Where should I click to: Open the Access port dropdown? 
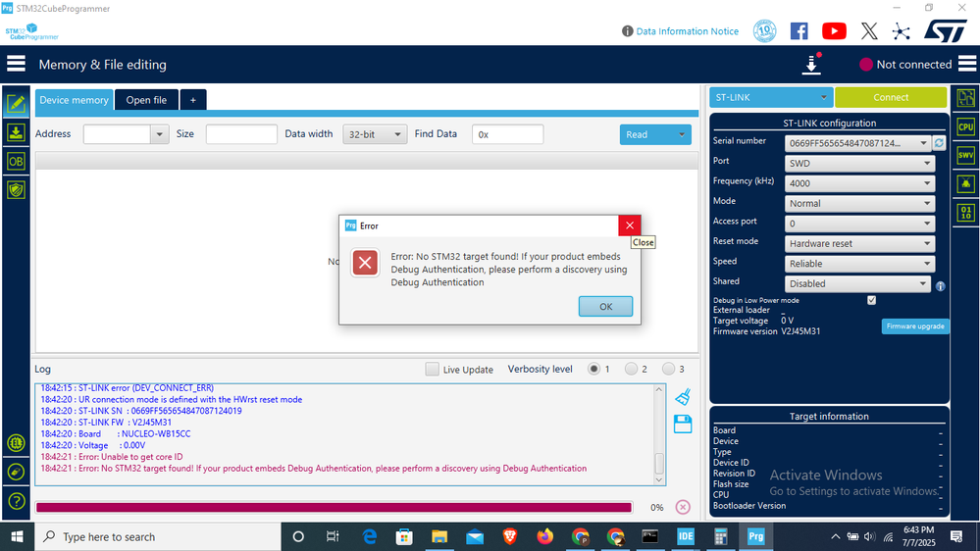pyautogui.click(x=859, y=223)
